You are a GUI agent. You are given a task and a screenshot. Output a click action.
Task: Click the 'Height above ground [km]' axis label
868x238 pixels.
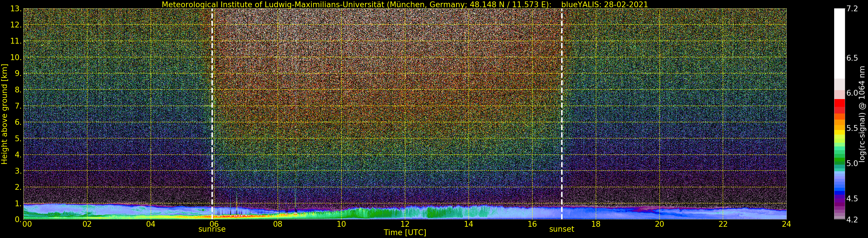(x=4, y=114)
